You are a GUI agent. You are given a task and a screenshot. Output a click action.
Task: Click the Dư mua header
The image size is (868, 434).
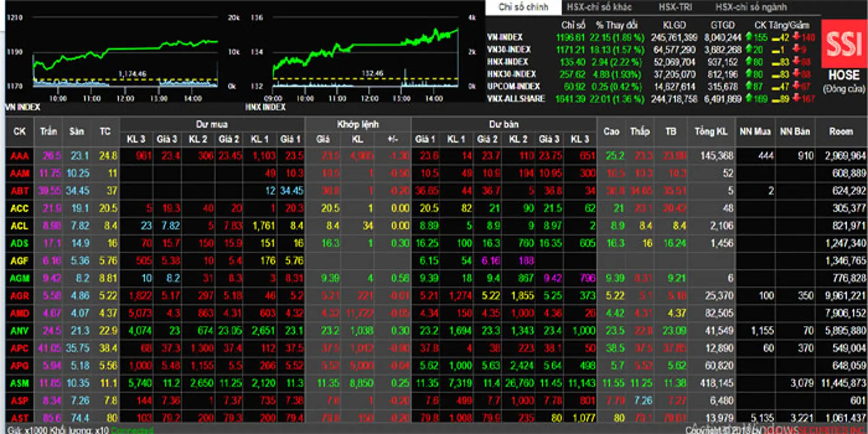point(212,124)
